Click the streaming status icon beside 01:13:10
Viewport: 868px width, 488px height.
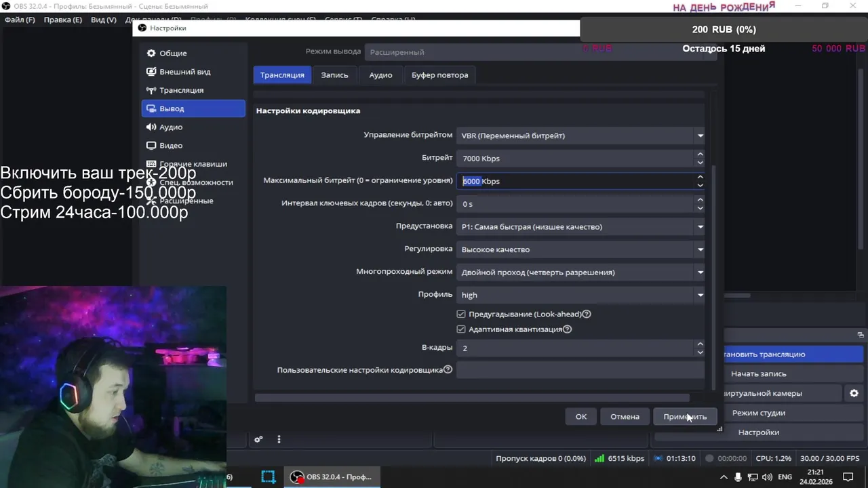point(658,458)
